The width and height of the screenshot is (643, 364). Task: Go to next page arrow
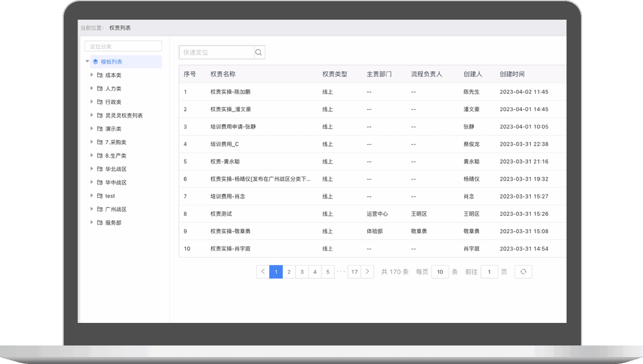point(367,271)
